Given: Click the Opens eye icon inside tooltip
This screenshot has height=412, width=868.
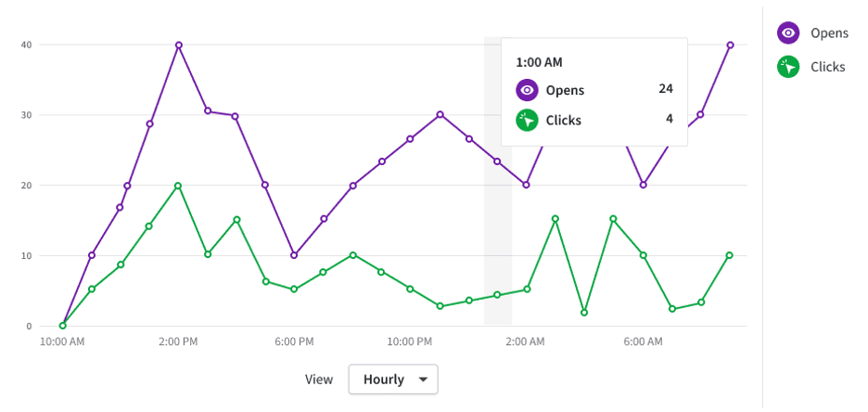Looking at the screenshot, I should (527, 90).
